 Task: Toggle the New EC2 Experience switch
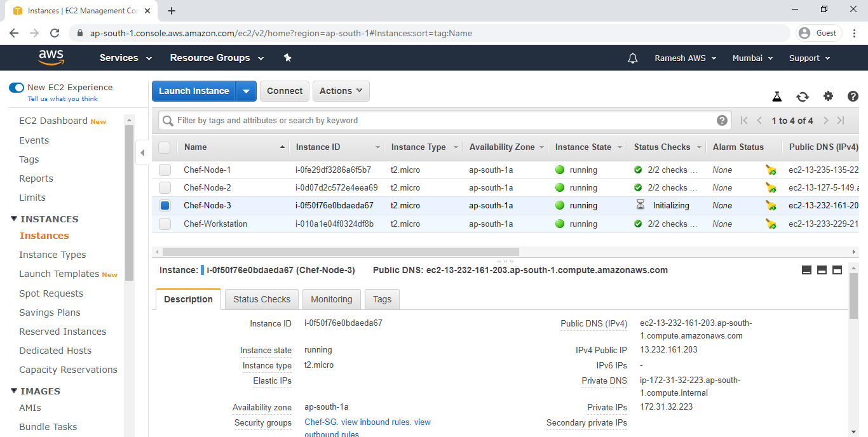17,88
